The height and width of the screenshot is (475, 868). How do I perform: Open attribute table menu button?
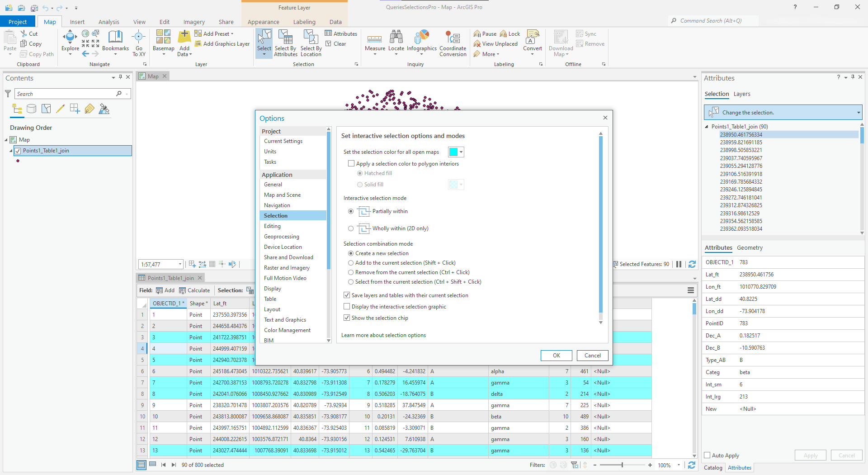[690, 290]
